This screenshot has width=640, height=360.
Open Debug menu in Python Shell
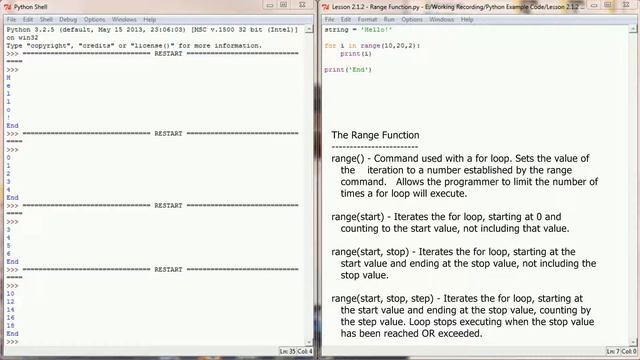tap(68, 20)
